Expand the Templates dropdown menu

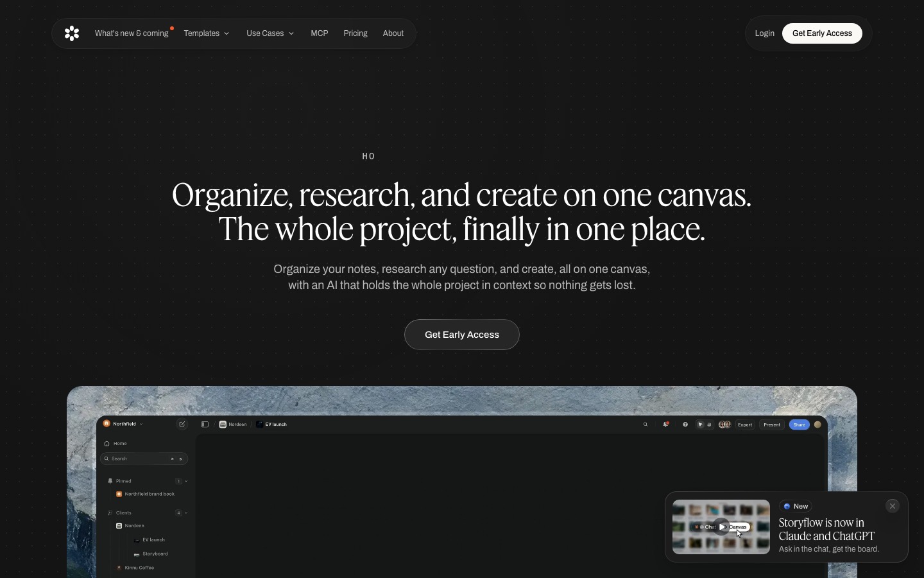click(207, 33)
